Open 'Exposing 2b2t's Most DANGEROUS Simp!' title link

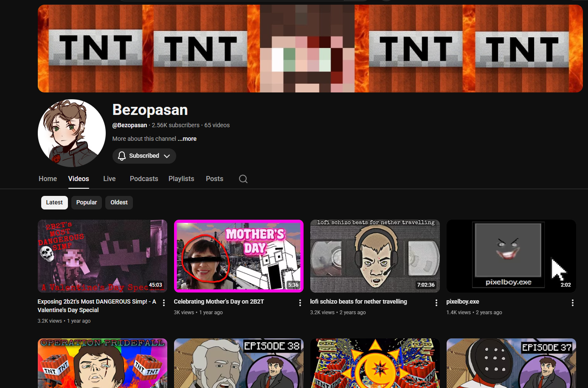pos(97,306)
